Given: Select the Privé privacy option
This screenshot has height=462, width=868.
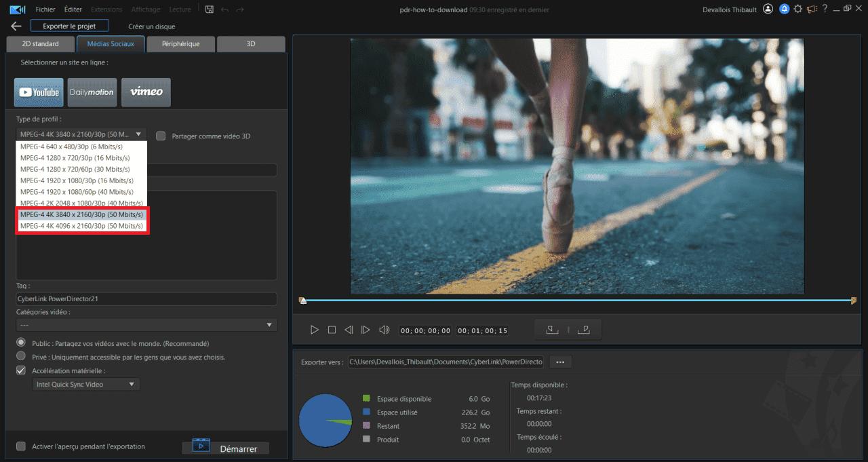Looking at the screenshot, I should (21, 356).
